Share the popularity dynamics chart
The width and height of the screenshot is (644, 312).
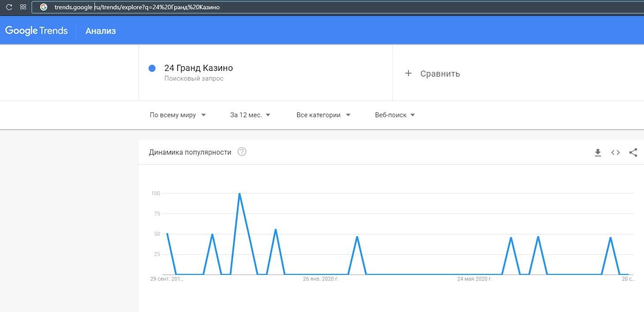point(633,152)
